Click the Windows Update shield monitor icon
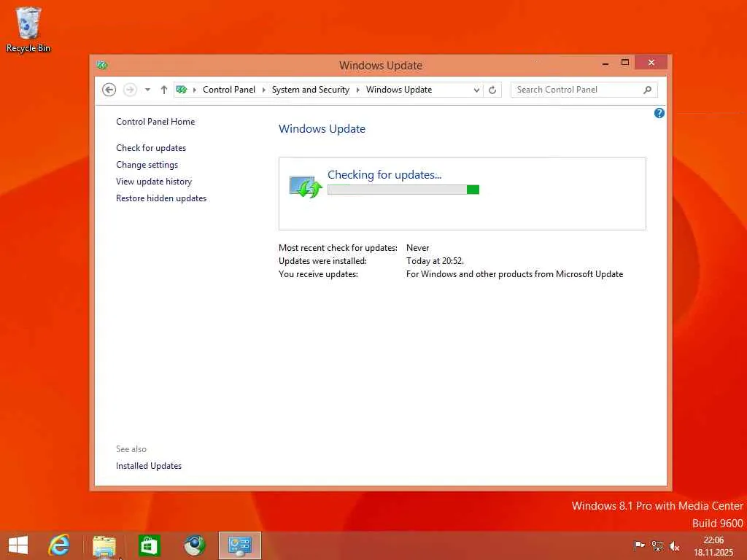The image size is (747, 560). pos(306,187)
